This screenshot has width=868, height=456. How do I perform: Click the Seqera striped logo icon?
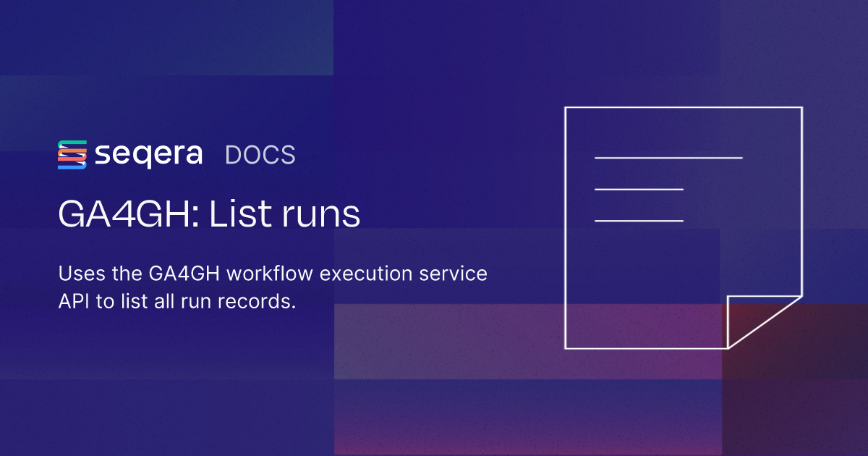pos(72,155)
